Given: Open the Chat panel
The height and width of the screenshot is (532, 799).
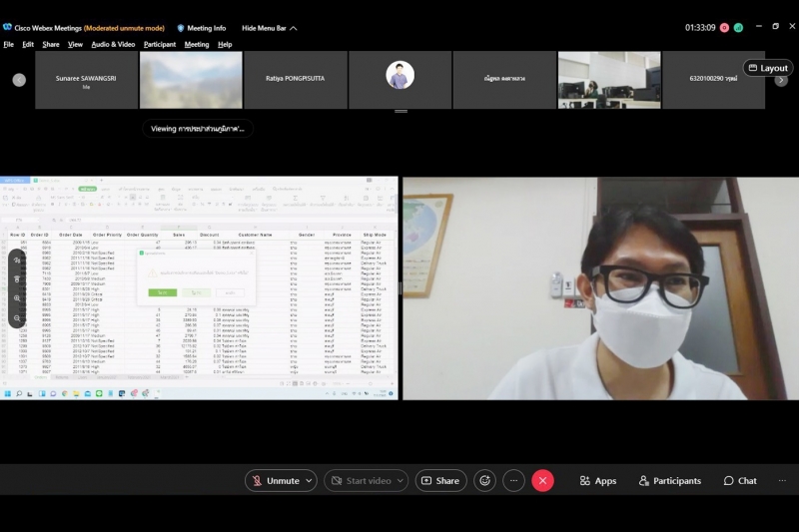Looking at the screenshot, I should coord(740,481).
